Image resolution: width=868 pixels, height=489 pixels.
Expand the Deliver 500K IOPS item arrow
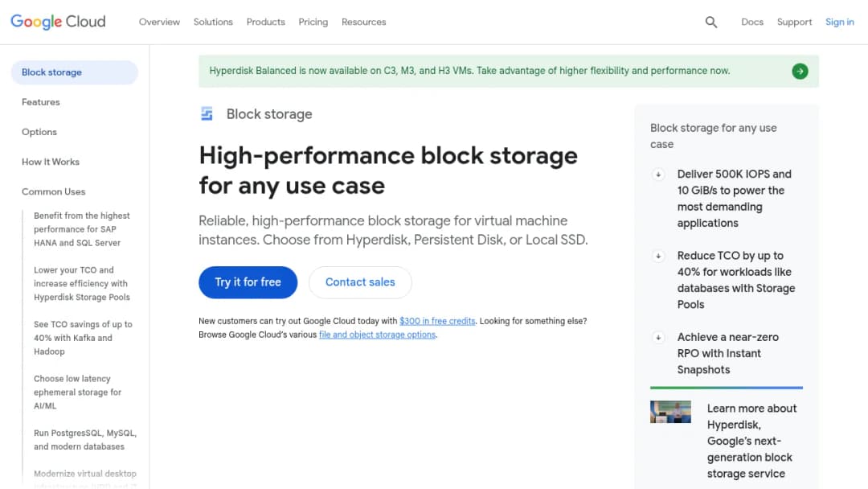(x=658, y=175)
